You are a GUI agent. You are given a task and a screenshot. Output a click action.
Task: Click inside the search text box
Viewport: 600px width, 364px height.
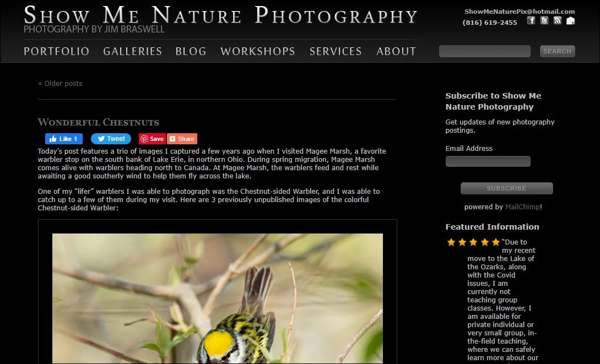click(484, 51)
